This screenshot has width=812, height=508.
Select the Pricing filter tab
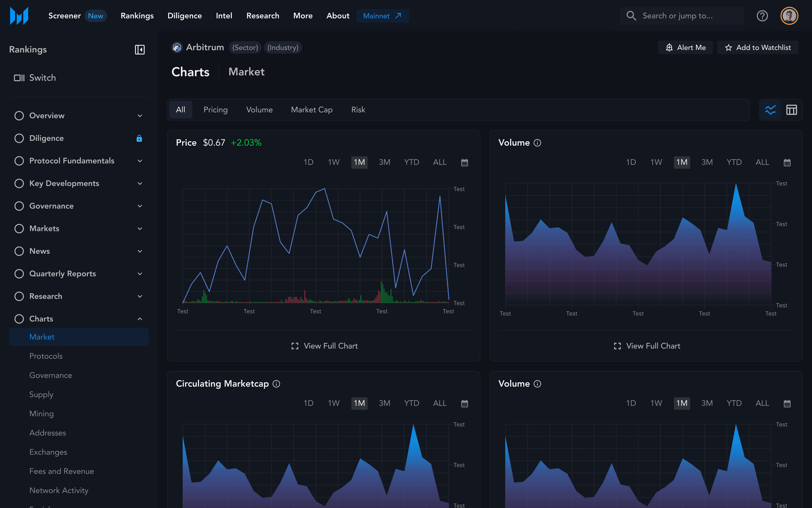215,110
